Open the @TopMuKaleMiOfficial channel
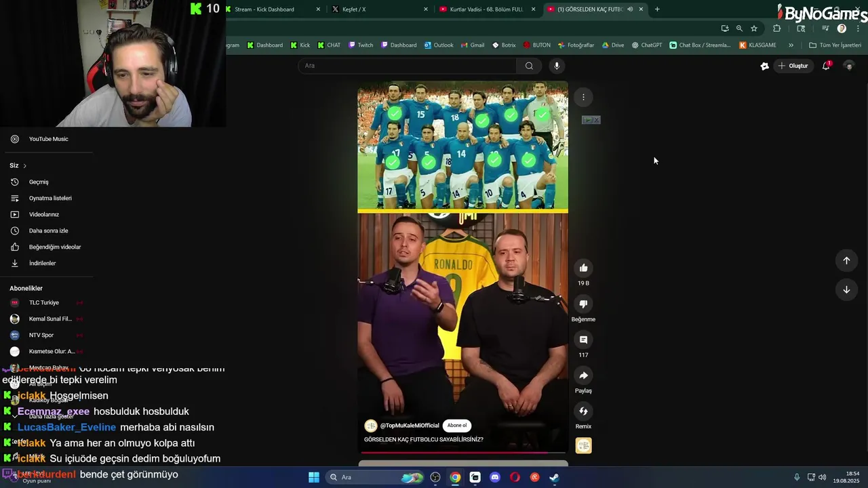 [x=409, y=426]
